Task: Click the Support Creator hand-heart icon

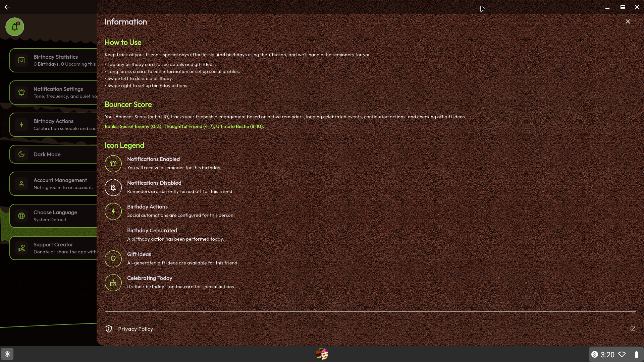Action: click(x=21, y=248)
